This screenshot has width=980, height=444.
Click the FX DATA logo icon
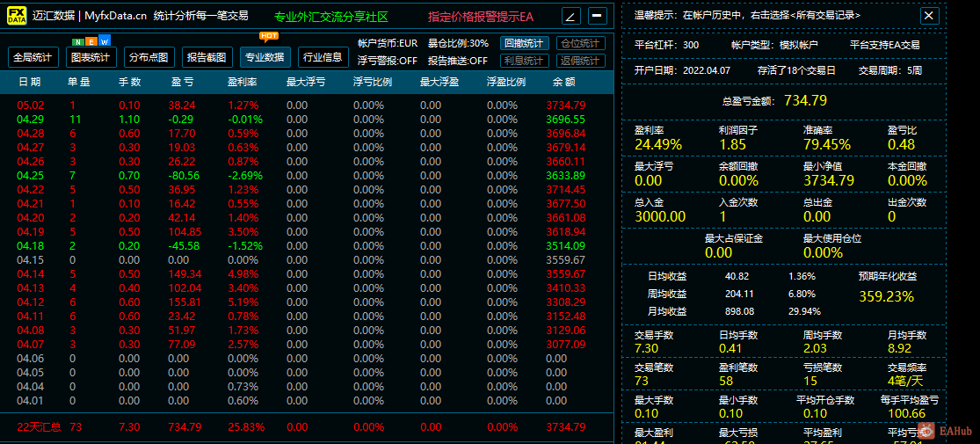pyautogui.click(x=17, y=16)
